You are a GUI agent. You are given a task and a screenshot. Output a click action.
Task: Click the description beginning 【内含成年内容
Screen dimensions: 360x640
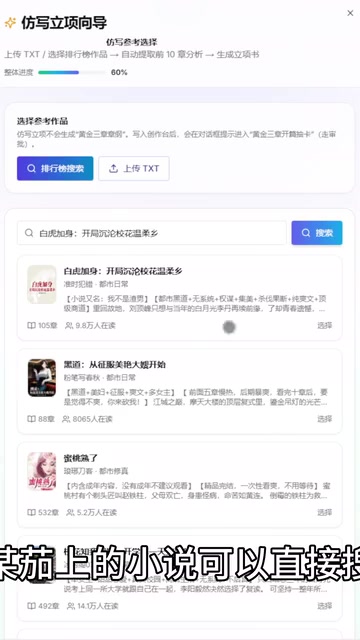pyautogui.click(x=197, y=491)
